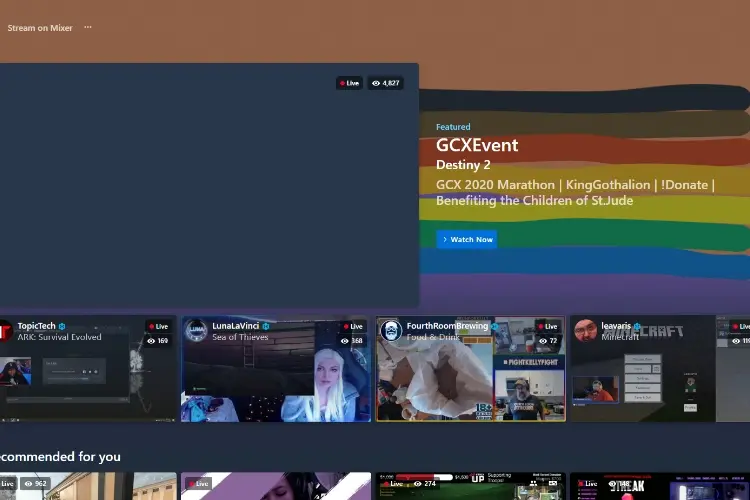The image size is (750, 500).
Task: Click the featured Live badge
Action: coord(349,83)
